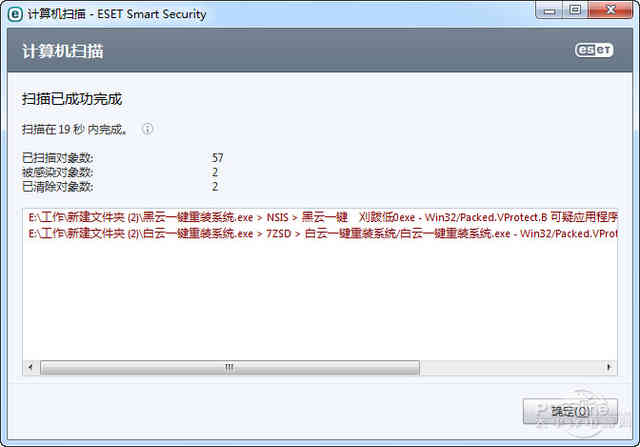This screenshot has height=447, width=640.
Task: Click the 计算机扫描 header title
Action: (63, 51)
